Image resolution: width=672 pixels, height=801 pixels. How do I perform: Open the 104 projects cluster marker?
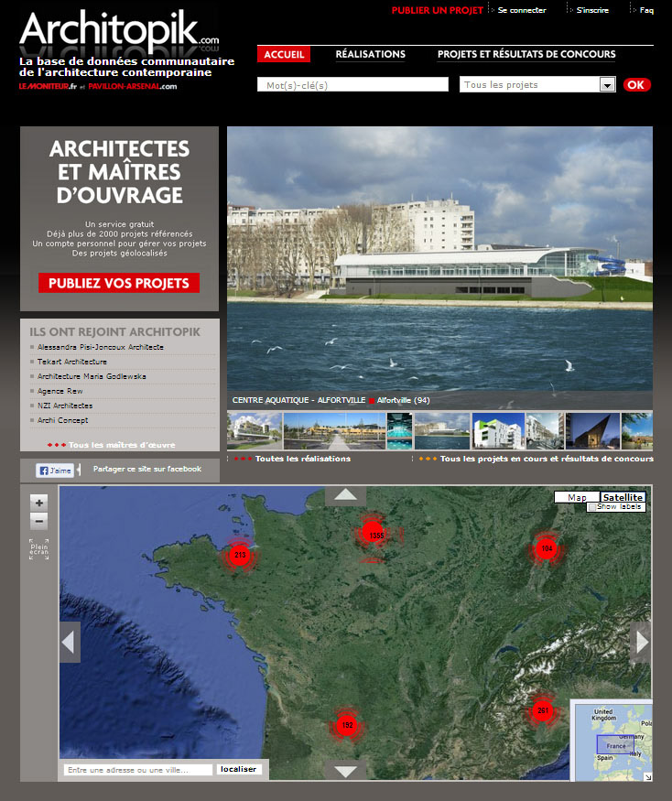click(547, 548)
